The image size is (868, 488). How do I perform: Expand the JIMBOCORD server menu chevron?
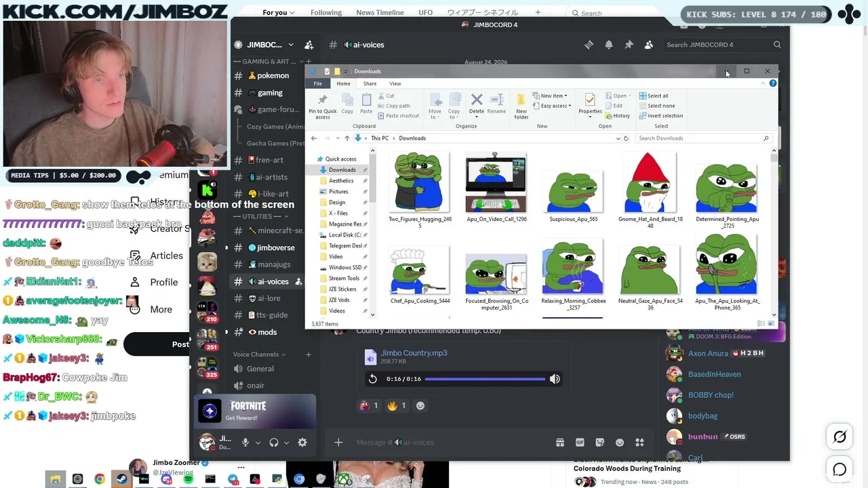click(291, 45)
